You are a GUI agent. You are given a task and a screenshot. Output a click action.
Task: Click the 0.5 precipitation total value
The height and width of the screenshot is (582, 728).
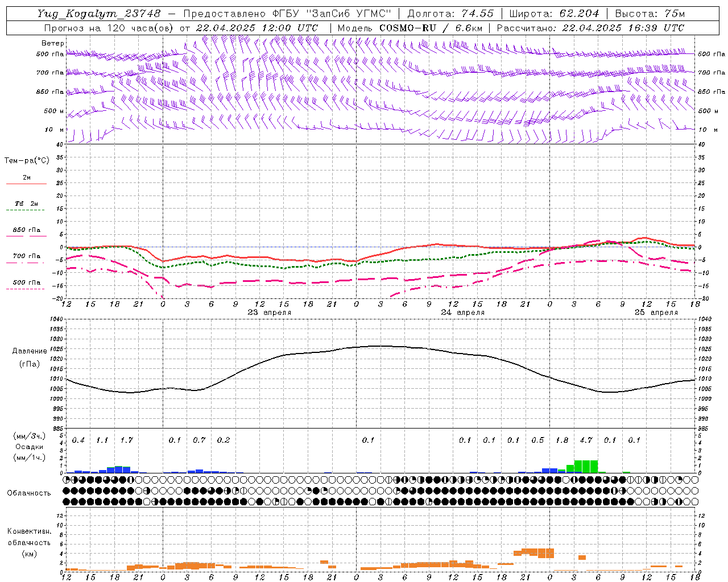pos(537,440)
